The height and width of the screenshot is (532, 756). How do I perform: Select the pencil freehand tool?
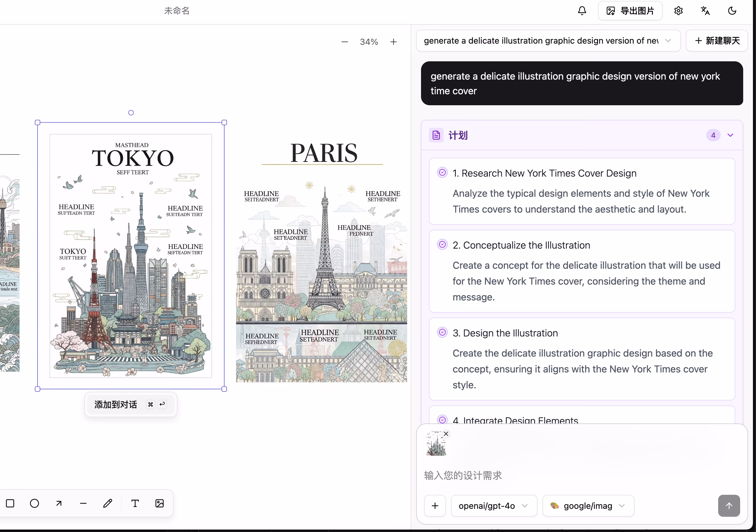(x=107, y=503)
